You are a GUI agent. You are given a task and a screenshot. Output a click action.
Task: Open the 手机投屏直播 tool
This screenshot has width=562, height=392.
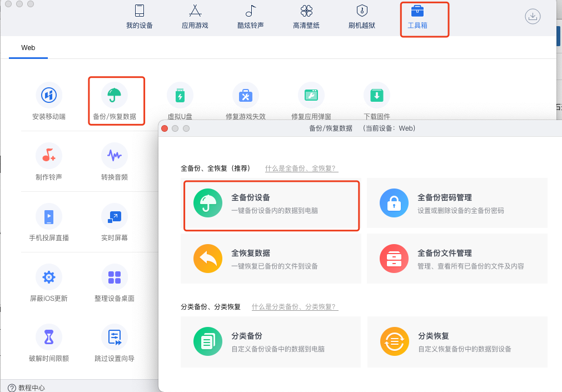49,216
